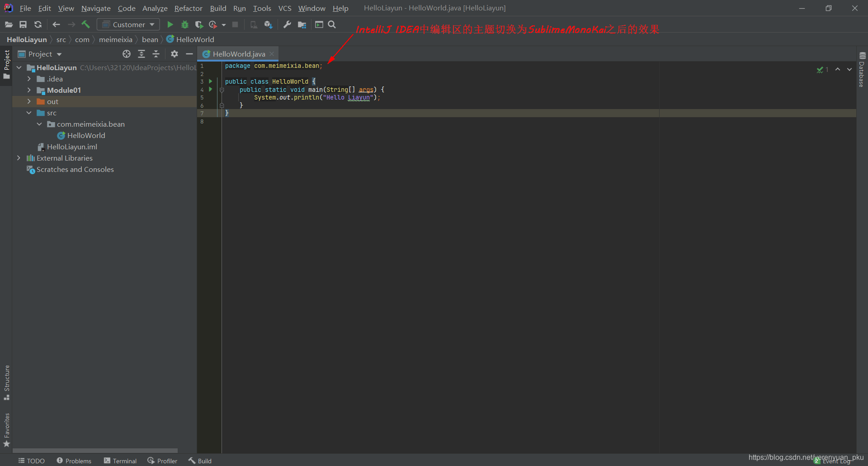Click the Stop button in toolbar

click(235, 24)
